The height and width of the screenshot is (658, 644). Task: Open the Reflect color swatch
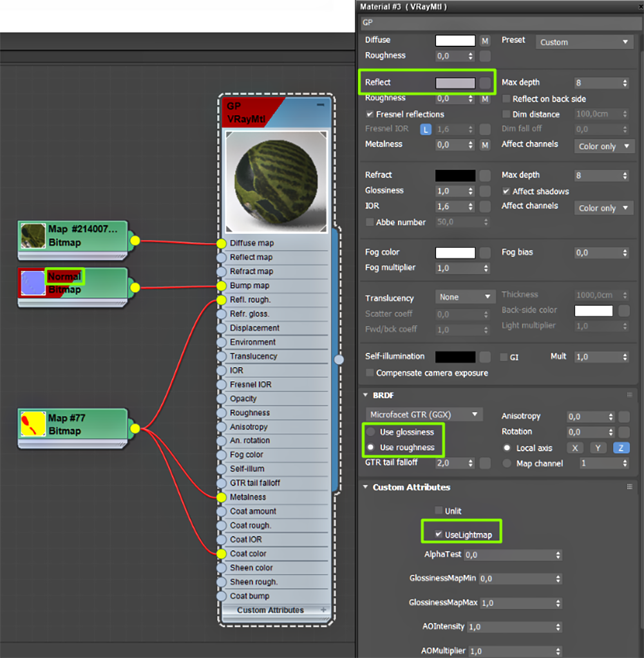(455, 82)
